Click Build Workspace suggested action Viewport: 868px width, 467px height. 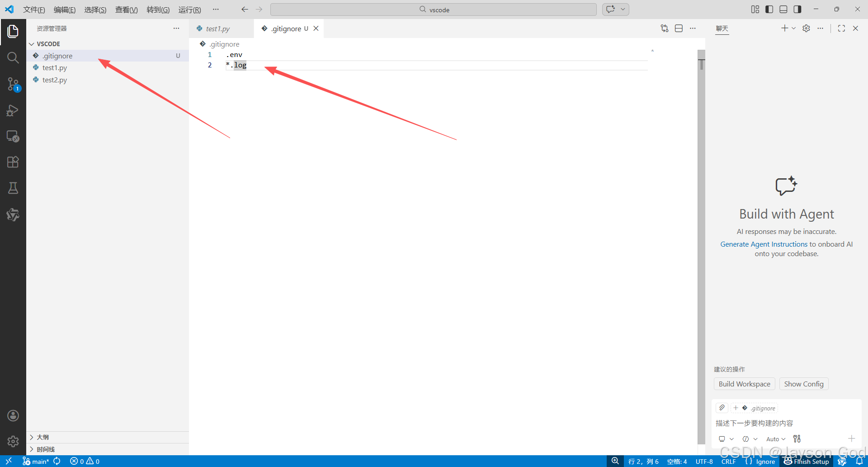[744, 384]
